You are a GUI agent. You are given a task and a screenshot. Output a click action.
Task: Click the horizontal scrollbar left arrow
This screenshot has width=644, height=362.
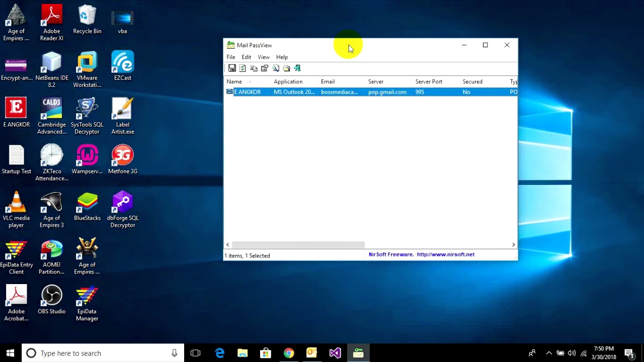(x=227, y=245)
